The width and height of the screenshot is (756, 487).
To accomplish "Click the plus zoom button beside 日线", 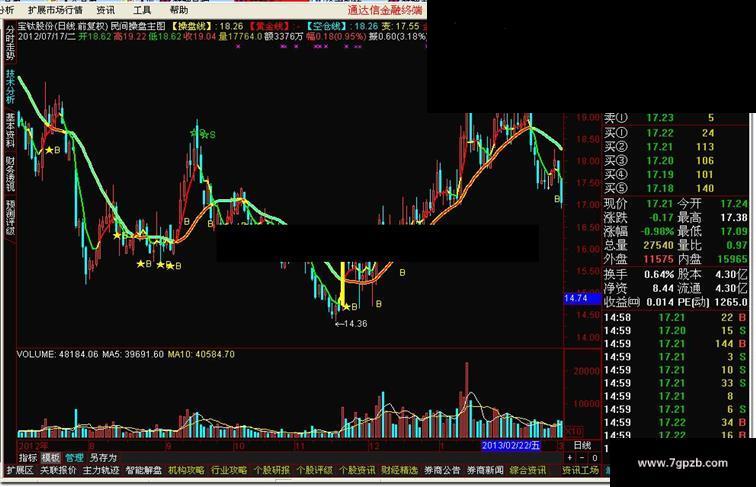I will [570, 458].
